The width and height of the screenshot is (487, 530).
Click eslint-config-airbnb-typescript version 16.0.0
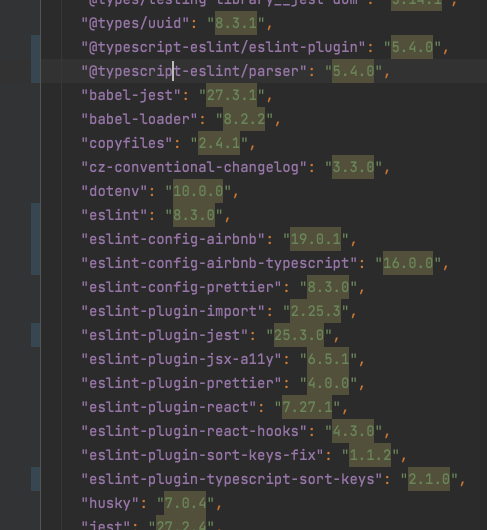(408, 263)
